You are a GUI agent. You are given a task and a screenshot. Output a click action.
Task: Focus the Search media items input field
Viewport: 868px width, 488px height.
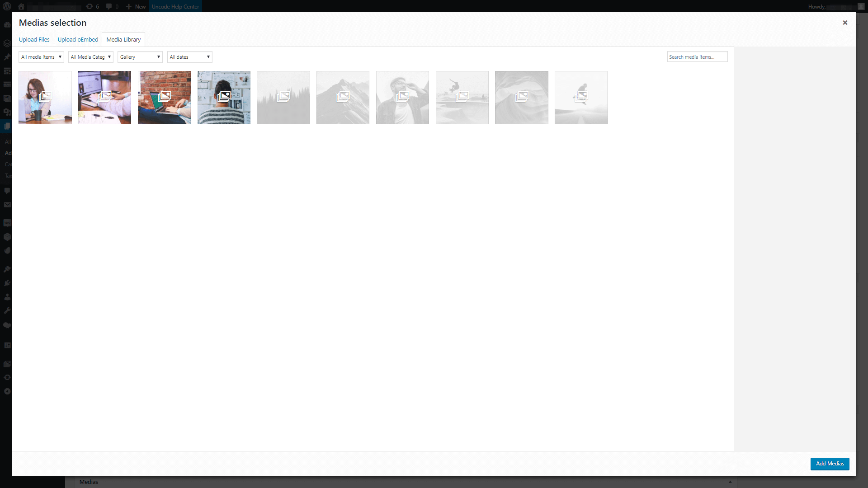697,56
